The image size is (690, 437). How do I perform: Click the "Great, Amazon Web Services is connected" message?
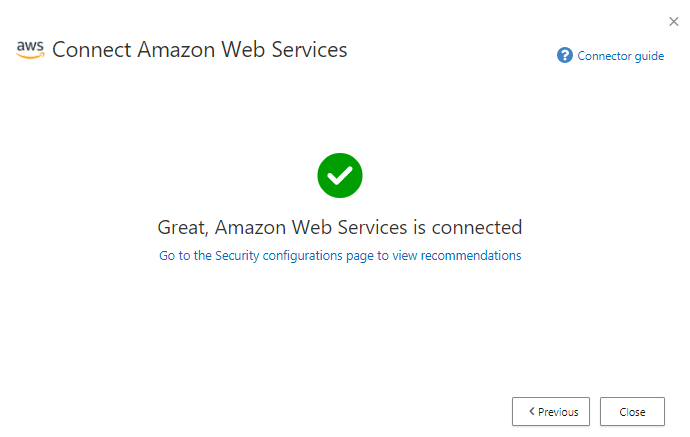340,227
